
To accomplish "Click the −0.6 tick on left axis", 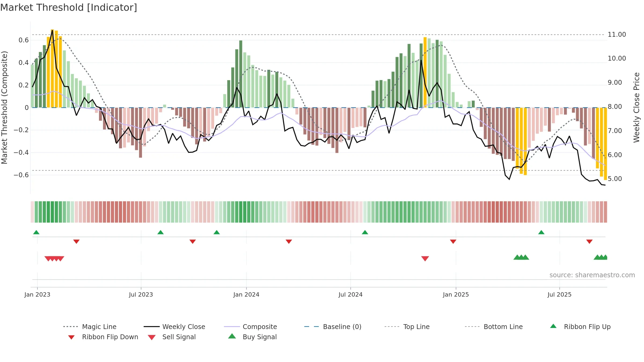I will point(21,175).
